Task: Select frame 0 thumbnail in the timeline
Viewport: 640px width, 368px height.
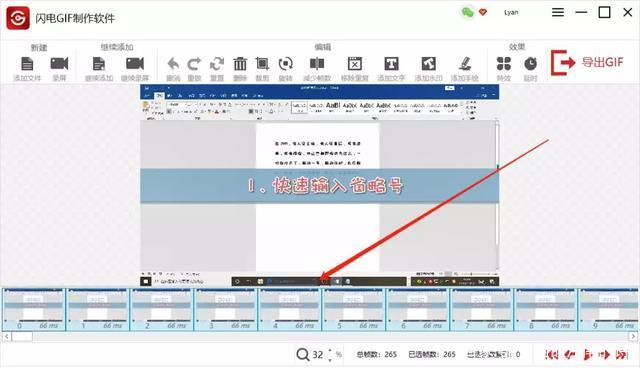Action: (34, 310)
